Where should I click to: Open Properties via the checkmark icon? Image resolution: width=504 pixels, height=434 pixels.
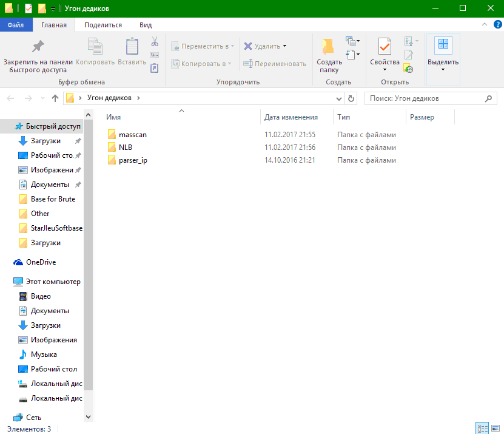[385, 49]
